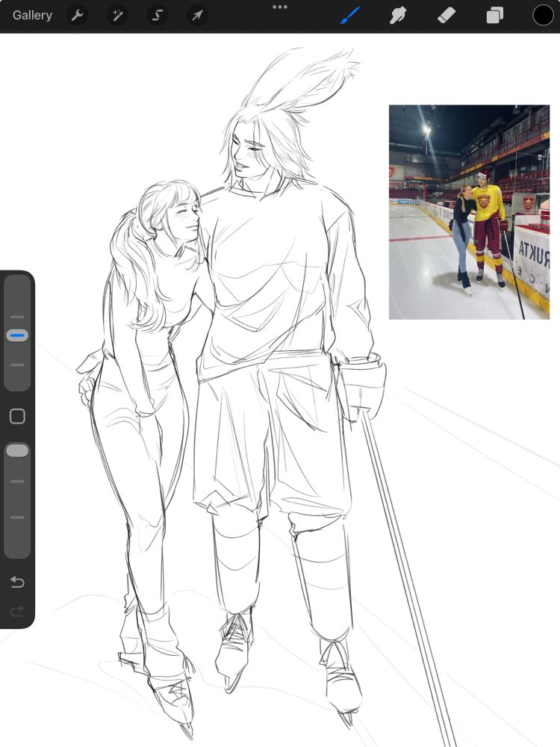Select the Brush tool

click(x=350, y=15)
